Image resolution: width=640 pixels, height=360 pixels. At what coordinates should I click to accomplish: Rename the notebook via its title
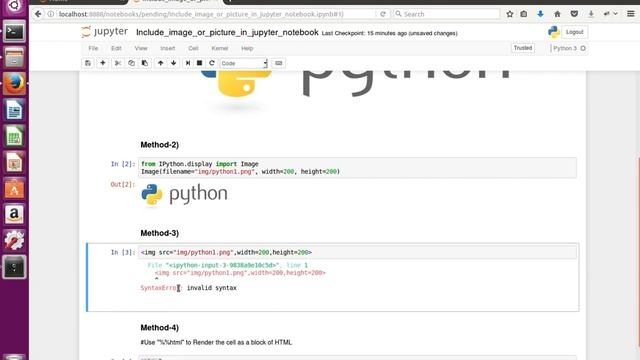(x=227, y=32)
